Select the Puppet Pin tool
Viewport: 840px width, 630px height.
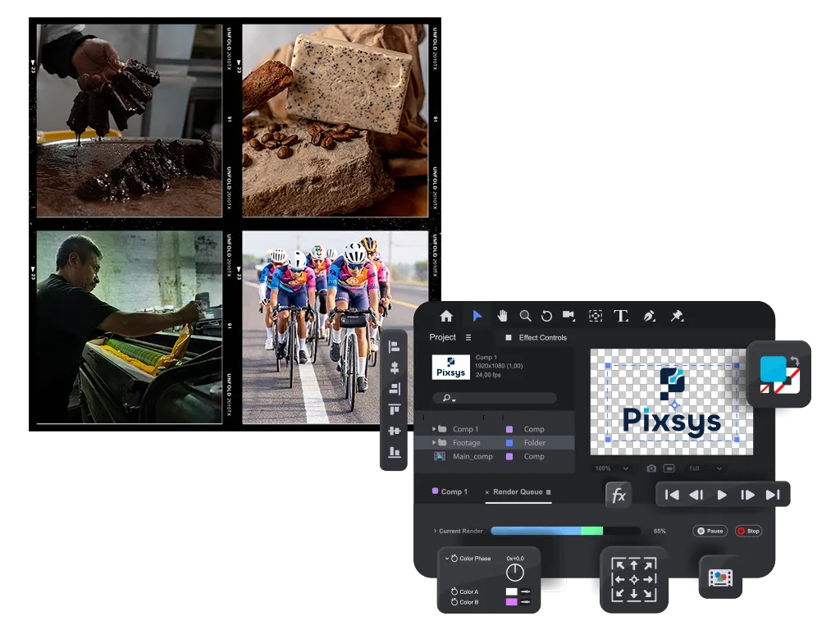[x=677, y=316]
